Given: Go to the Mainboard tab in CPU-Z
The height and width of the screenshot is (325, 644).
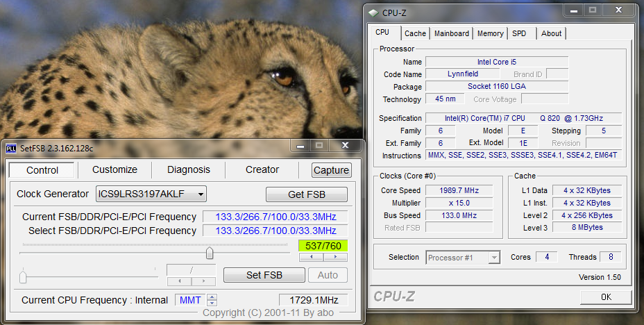Looking at the screenshot, I should point(451,33).
